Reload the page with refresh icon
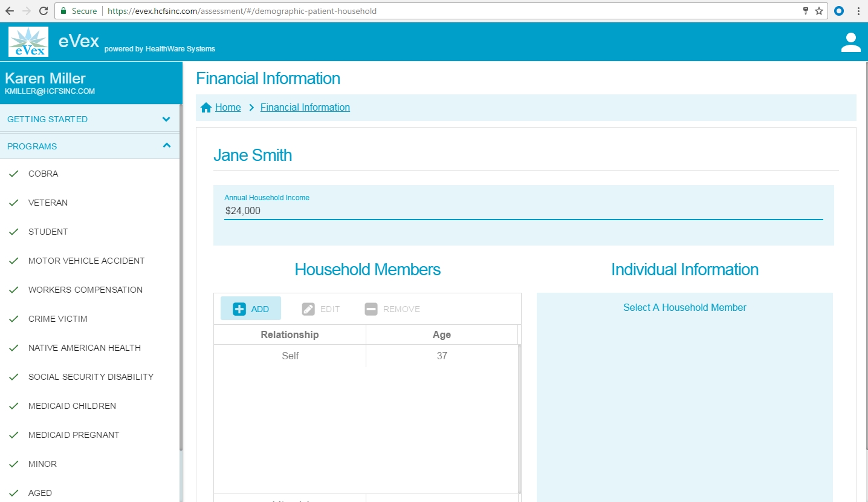 (44, 11)
